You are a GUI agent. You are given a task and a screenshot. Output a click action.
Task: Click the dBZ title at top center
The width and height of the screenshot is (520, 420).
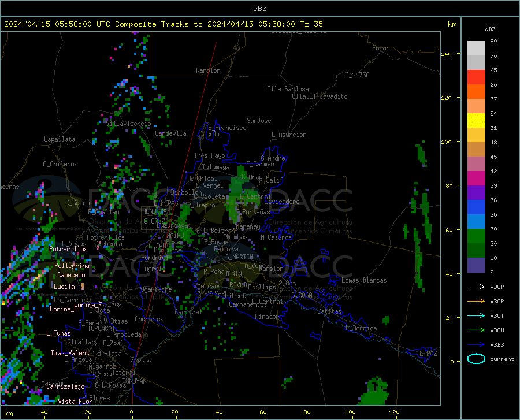[x=259, y=9]
